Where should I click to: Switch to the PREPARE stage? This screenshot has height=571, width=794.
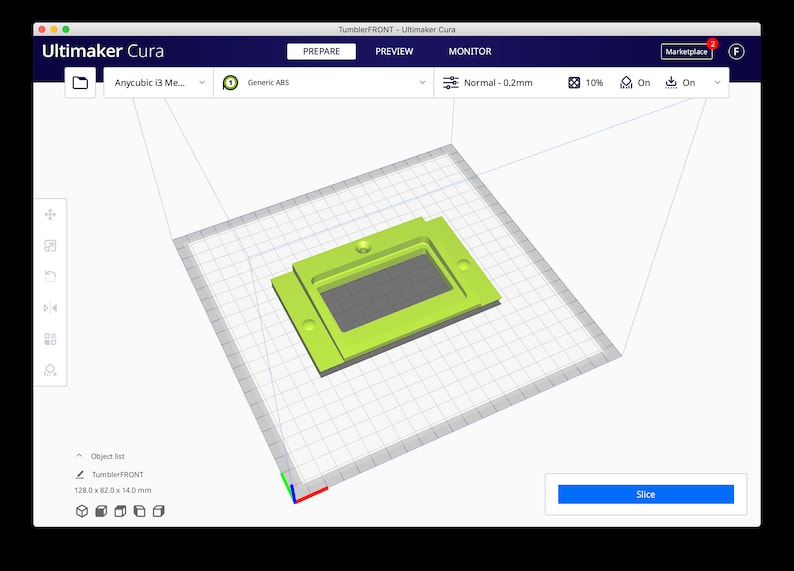click(321, 51)
